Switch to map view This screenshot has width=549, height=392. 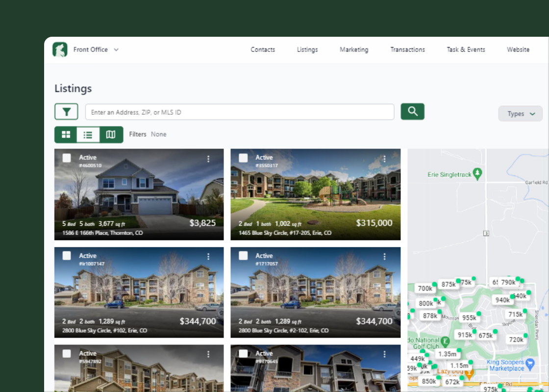(x=111, y=134)
